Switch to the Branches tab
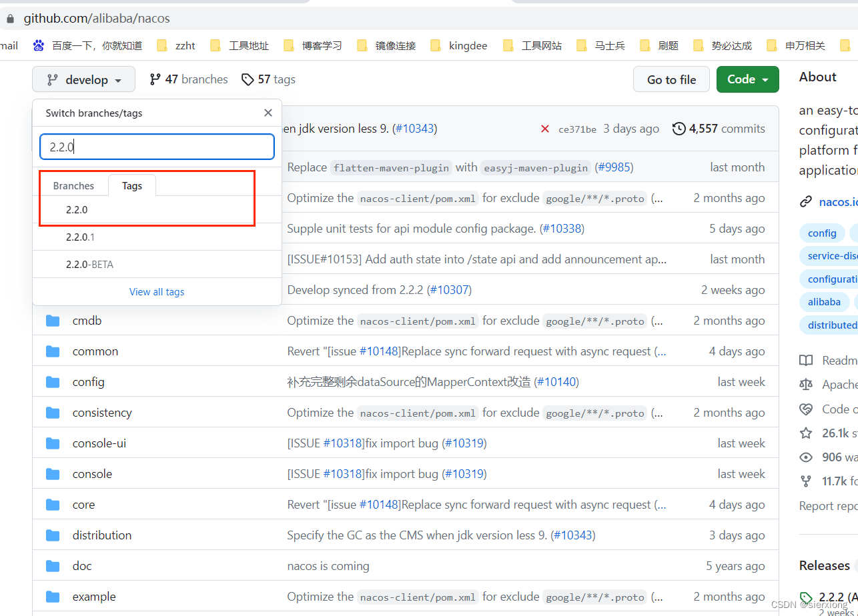 pos(73,185)
